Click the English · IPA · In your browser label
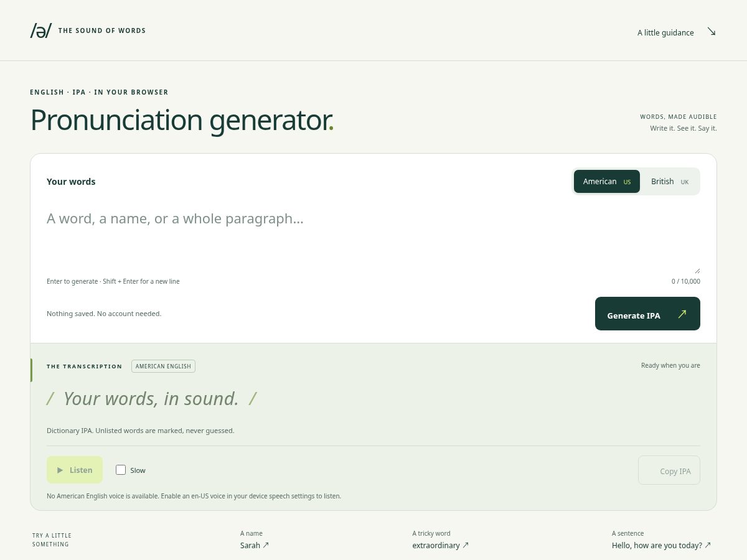 [99, 92]
